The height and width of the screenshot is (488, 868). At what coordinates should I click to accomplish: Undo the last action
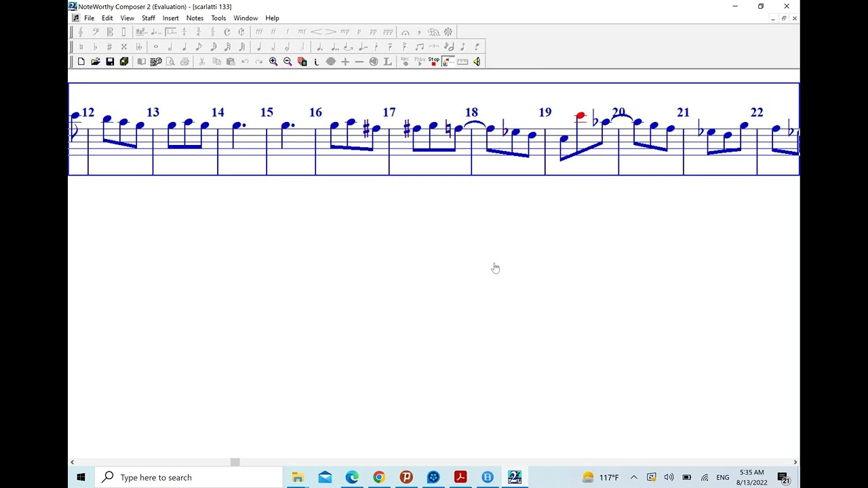245,62
